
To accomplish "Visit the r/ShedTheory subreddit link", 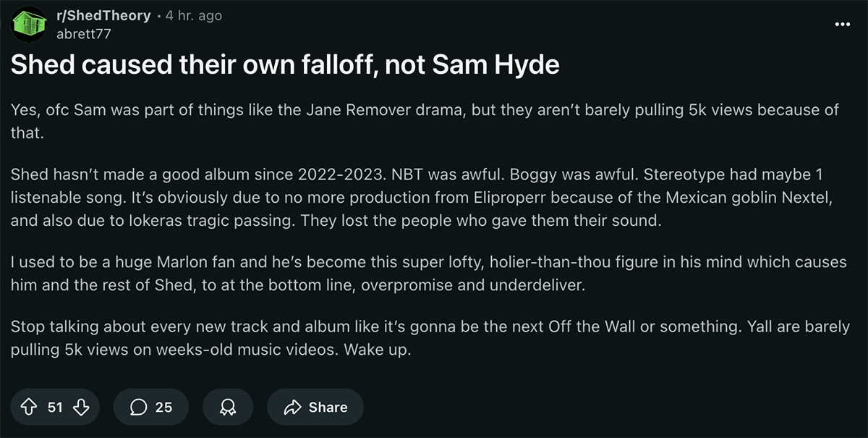I will pyautogui.click(x=103, y=15).
